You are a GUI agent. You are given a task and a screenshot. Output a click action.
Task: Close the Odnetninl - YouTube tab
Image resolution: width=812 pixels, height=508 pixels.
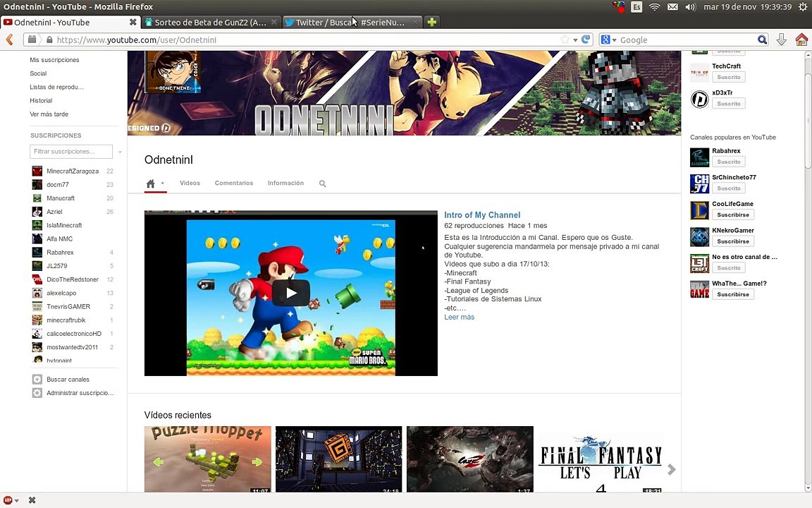coord(133,23)
